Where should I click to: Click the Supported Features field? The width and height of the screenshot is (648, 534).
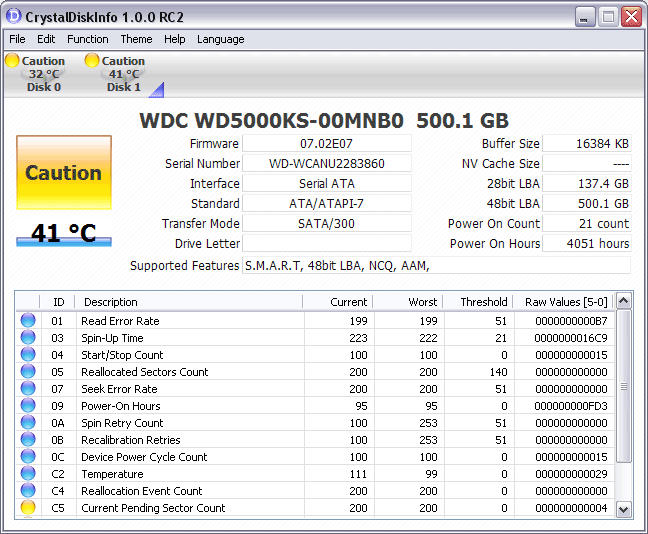(436, 265)
